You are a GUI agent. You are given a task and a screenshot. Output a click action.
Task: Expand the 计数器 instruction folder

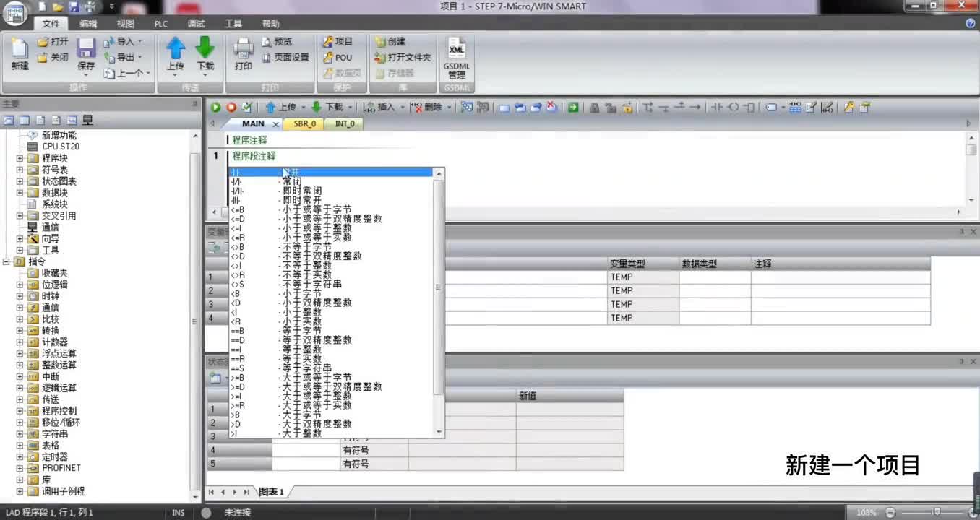pyautogui.click(x=20, y=342)
